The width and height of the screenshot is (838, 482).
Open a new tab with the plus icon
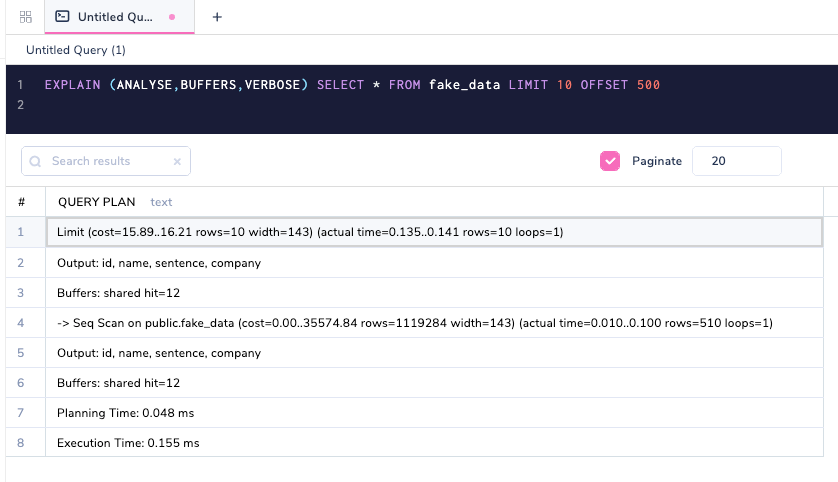217,17
